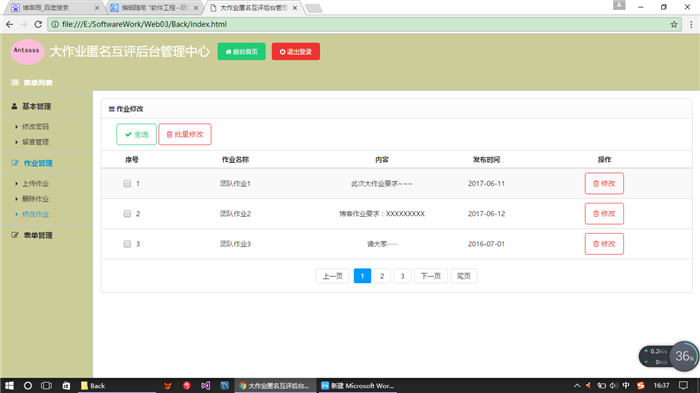Click 修改 button for 团队作业2
This screenshot has width=700, height=393.
point(604,214)
